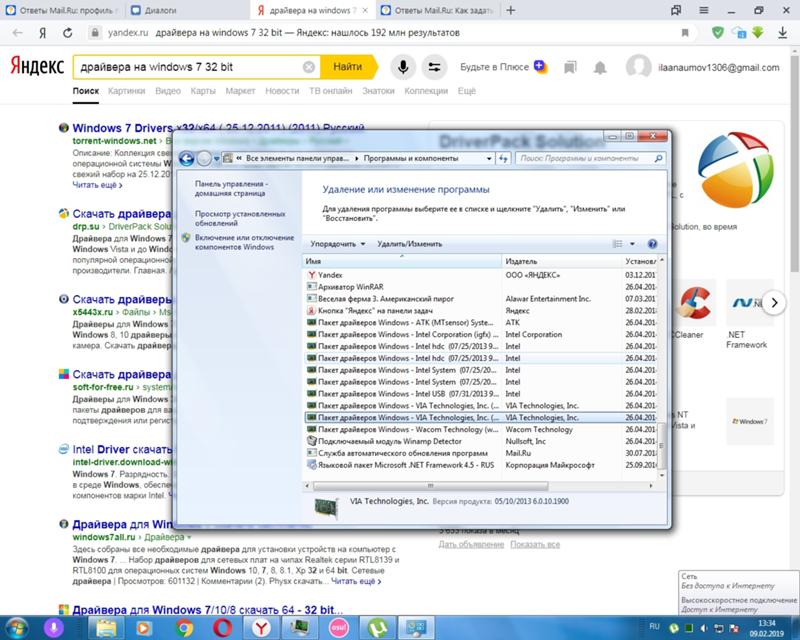
Task: Open search settings sliders icon
Action: pyautogui.click(x=434, y=67)
